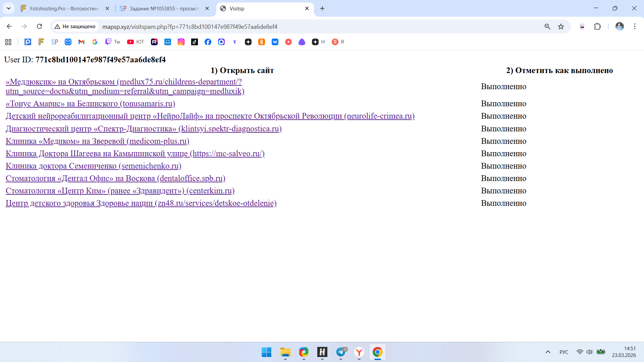The height and width of the screenshot is (362, 644).
Task: Open the Instagram bookmark
Action: tap(181, 42)
